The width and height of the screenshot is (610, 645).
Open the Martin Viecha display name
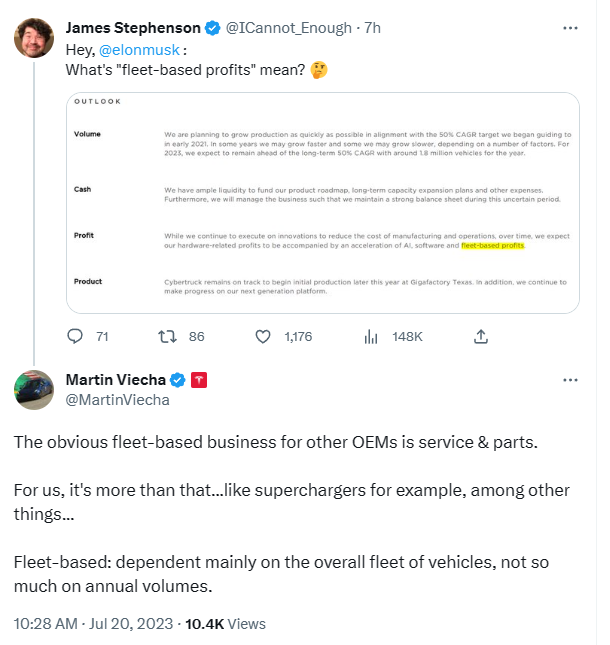115,380
